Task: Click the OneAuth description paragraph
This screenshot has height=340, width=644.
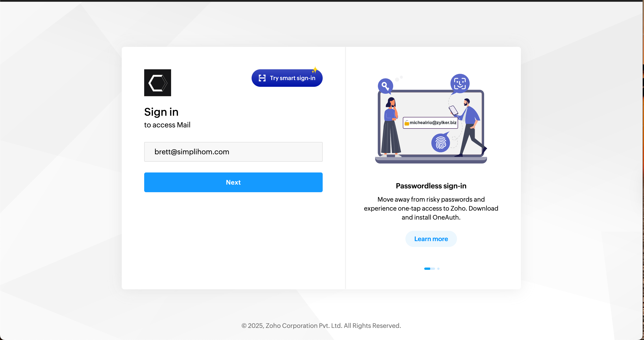Action: tap(431, 208)
